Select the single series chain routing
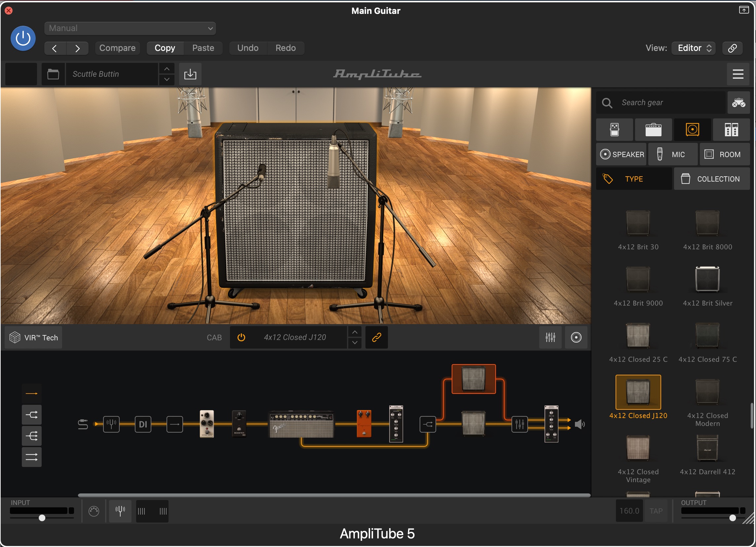 [32, 394]
